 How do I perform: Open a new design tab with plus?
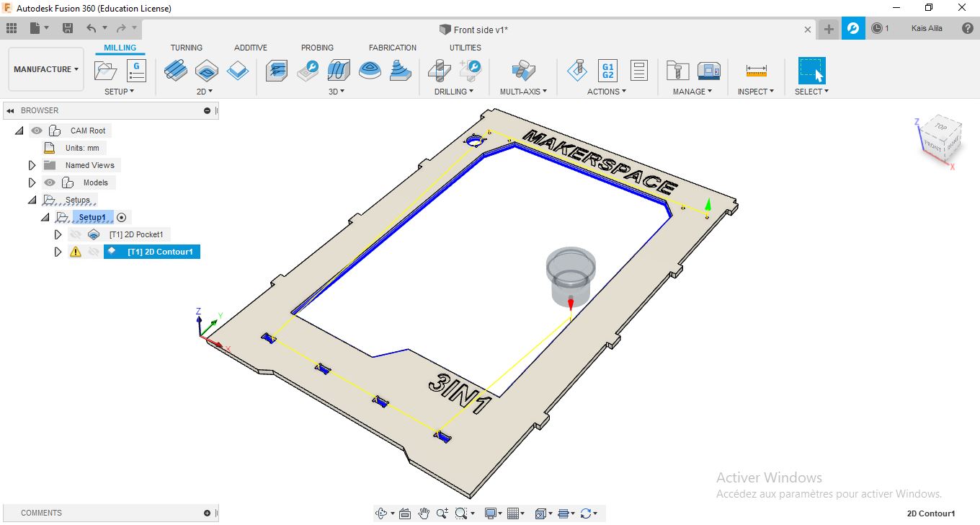829,29
